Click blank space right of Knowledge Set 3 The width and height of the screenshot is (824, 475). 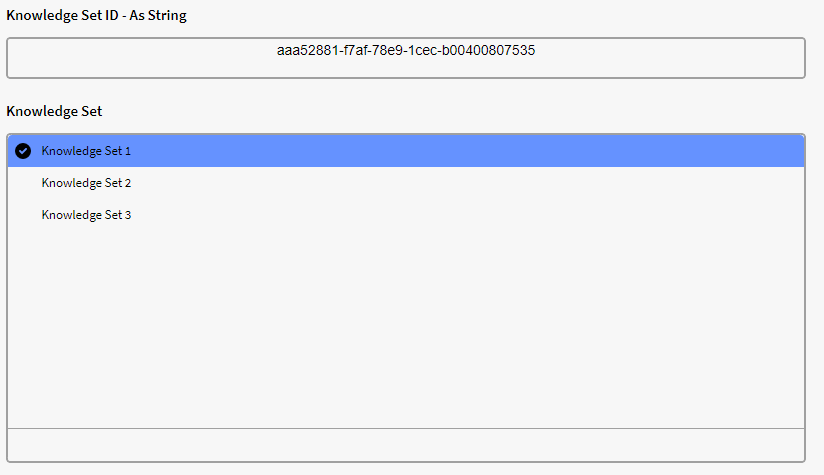[x=500, y=215]
